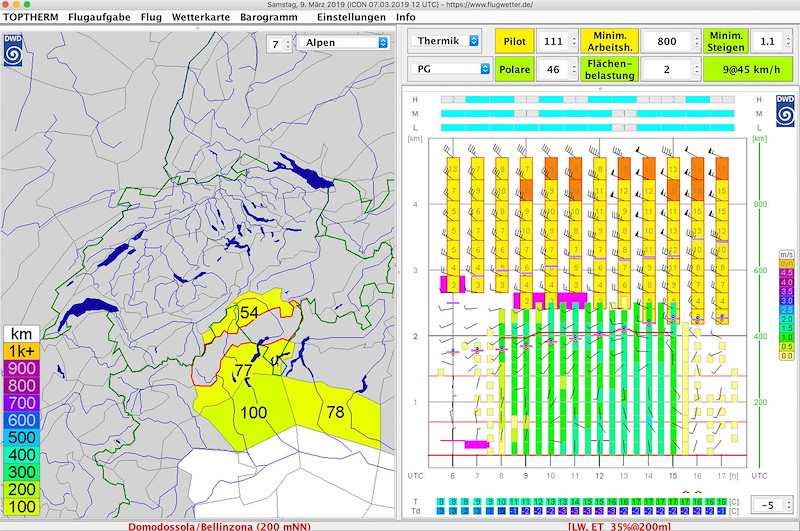The height and width of the screenshot is (531, 800).
Task: Click the 6 UTC hour on the barogram
Action: (452, 475)
